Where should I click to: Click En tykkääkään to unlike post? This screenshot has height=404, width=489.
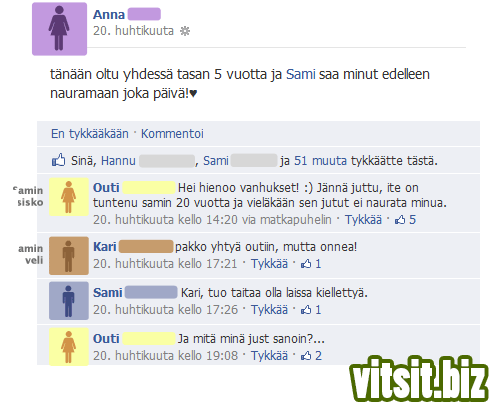90,134
